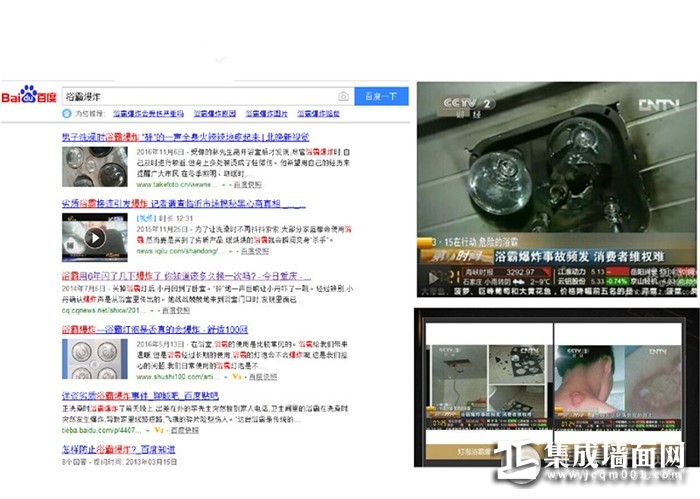
Task: Open the 今日重庆 result about 浴霸用6年
Action: [186, 276]
